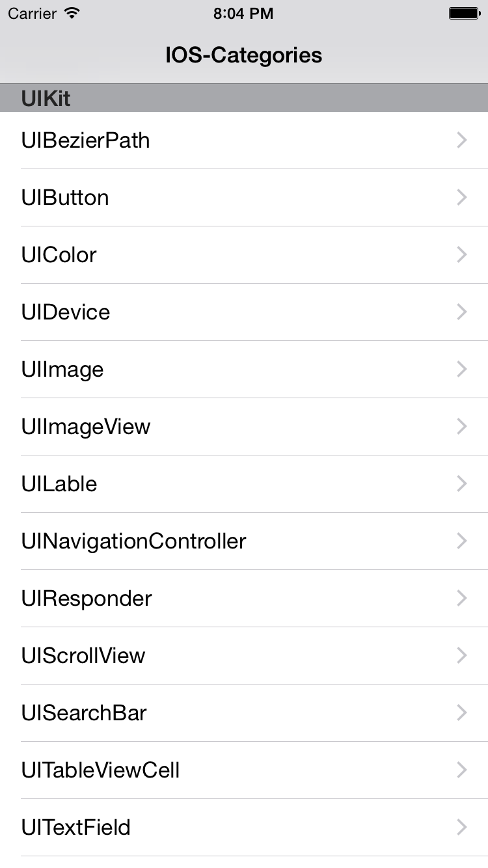
Task: Click the chevron icon on UIBezierPath row
Action: pos(462,141)
